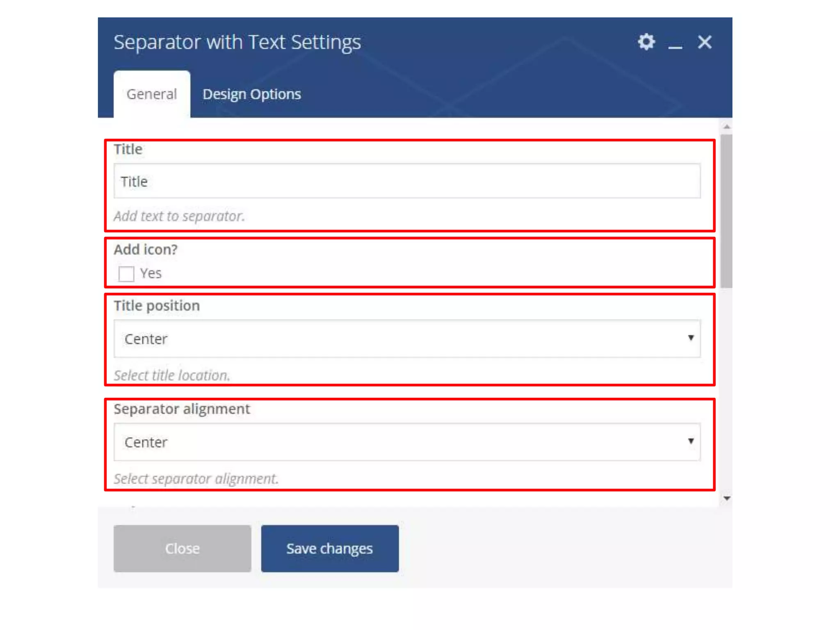Expand the Separator alignment Center select box
Viewport: 840px width, 630px height.
(406, 442)
